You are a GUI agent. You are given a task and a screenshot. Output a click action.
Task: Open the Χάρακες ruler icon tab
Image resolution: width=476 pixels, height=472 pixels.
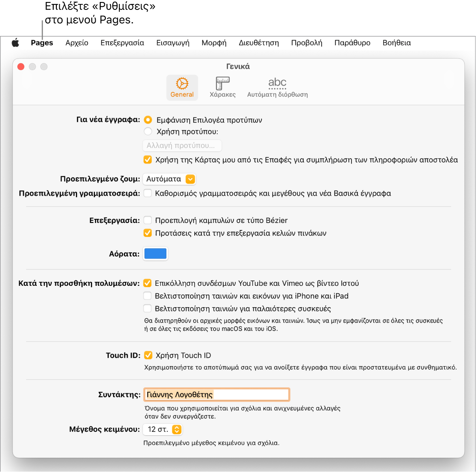(x=223, y=87)
